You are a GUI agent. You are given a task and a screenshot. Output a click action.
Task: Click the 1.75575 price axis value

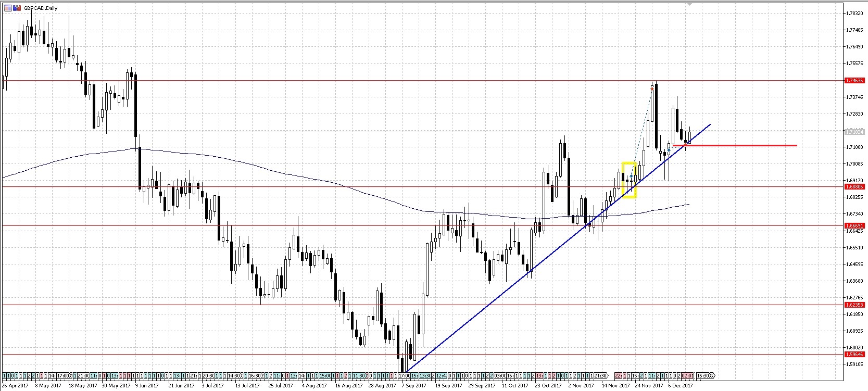855,64
